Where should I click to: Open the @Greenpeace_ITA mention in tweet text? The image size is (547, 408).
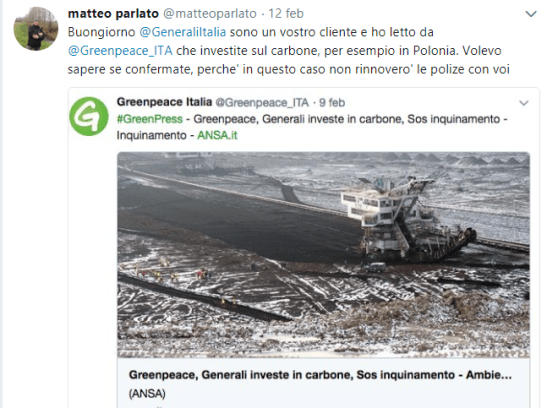(x=120, y=51)
